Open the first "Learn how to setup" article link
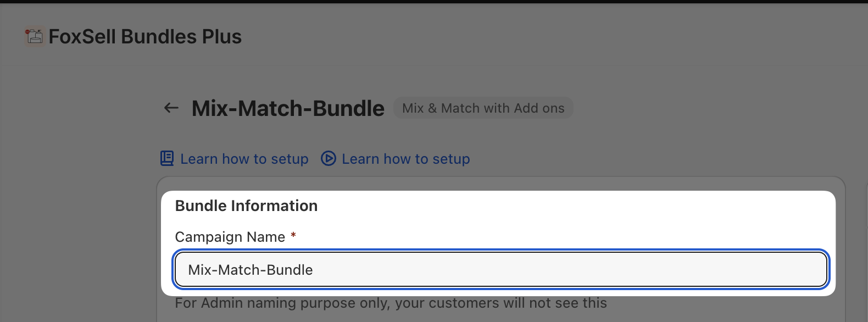The image size is (868, 322). (x=244, y=158)
